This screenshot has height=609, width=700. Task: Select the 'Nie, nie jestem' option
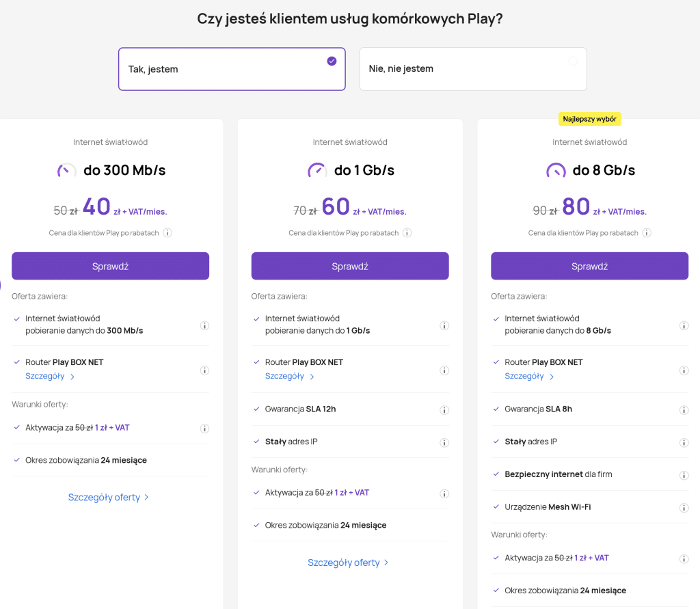(x=473, y=69)
